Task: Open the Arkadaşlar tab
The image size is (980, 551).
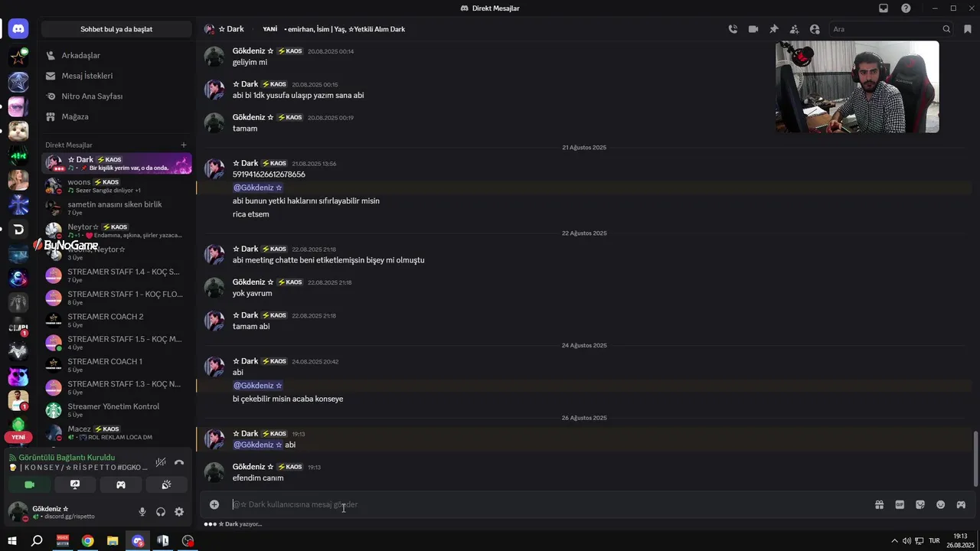Action: click(x=80, y=55)
